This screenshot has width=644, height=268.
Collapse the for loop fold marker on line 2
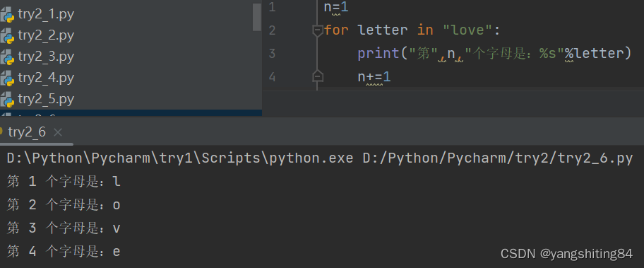(x=318, y=31)
